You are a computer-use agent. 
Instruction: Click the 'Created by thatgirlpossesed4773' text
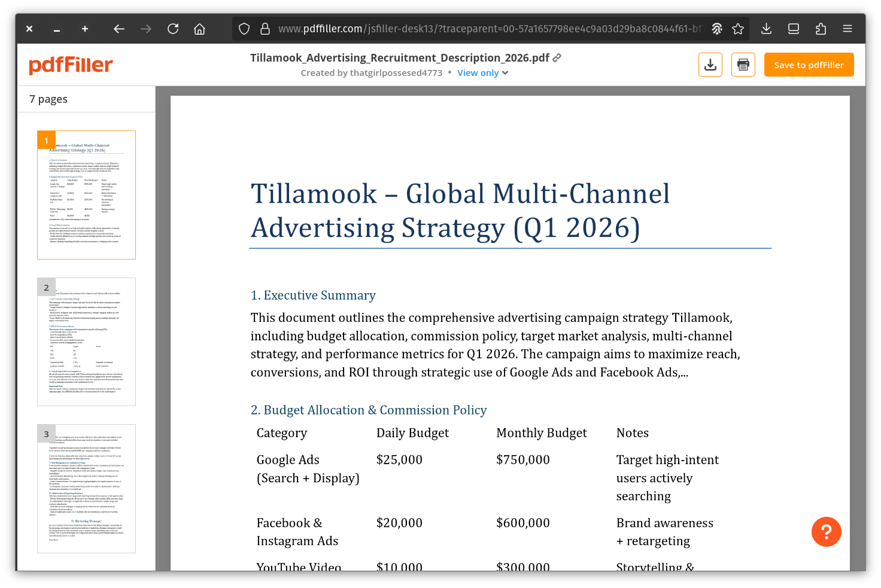coord(372,73)
